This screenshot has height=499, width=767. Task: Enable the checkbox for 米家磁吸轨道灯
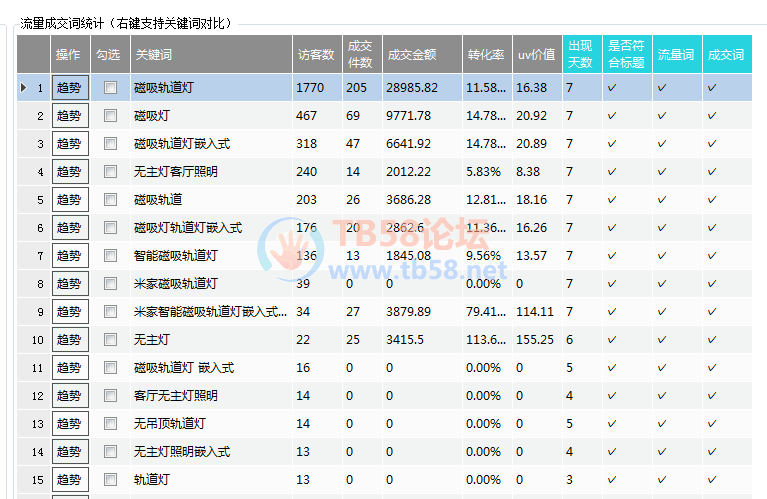[x=110, y=284]
